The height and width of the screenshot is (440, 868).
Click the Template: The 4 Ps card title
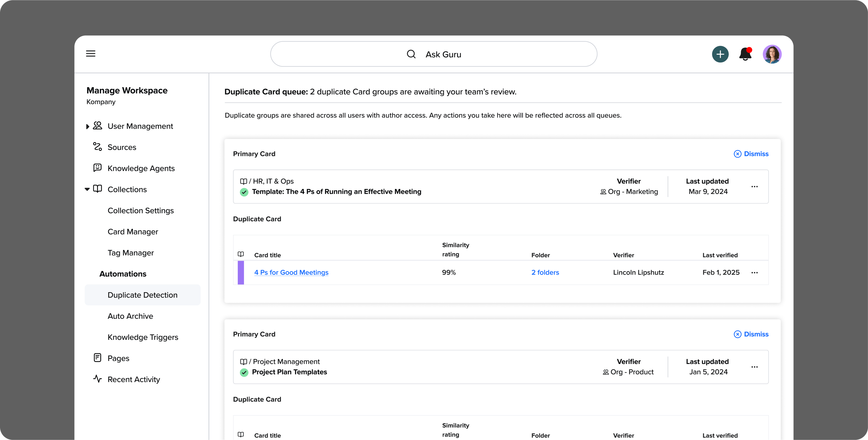pyautogui.click(x=337, y=192)
